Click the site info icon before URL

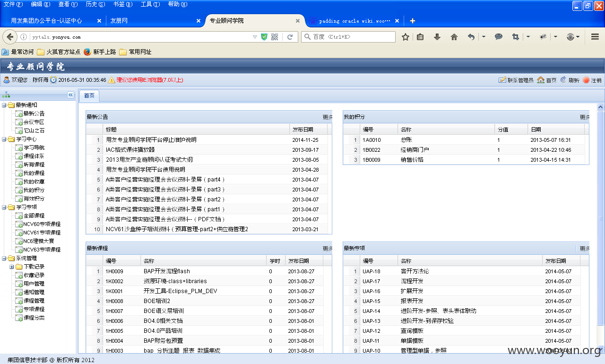[23, 37]
